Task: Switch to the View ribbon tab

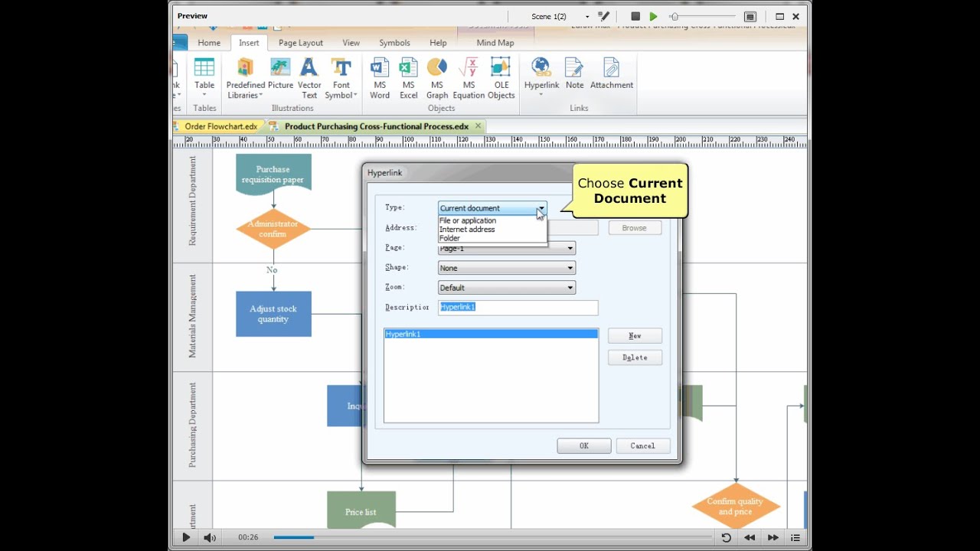Action: pyautogui.click(x=351, y=43)
